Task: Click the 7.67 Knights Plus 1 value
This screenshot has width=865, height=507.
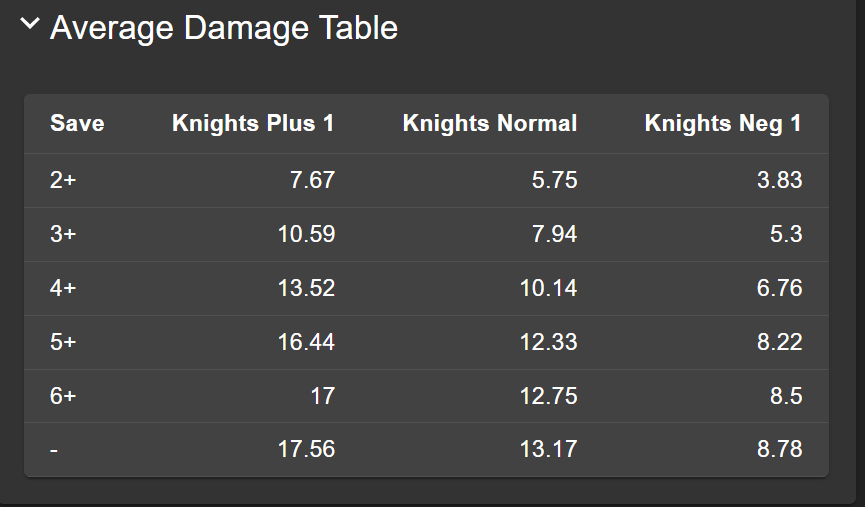Action: click(x=312, y=181)
